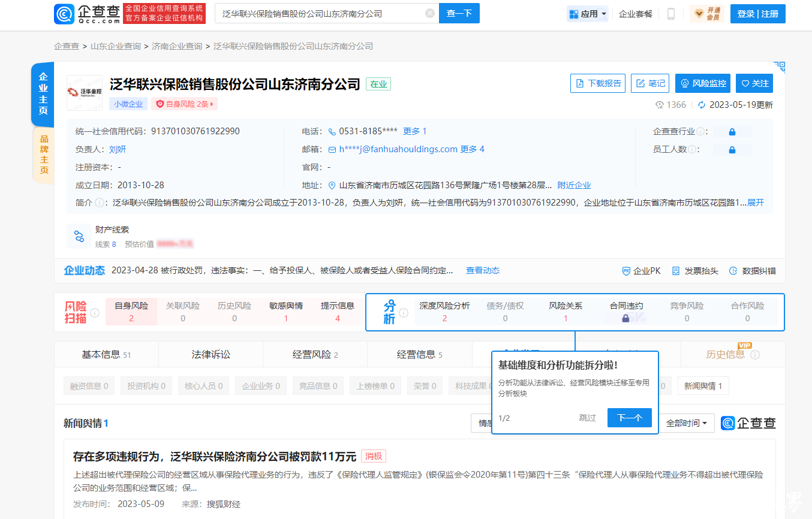Viewport: 812px width, 519px height.
Task: Switch to 基本信息 51 tab
Action: 106,354
